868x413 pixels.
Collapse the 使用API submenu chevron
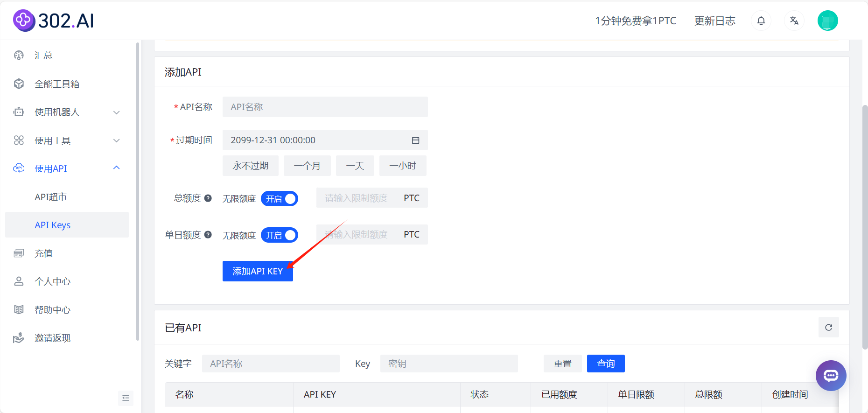point(117,168)
